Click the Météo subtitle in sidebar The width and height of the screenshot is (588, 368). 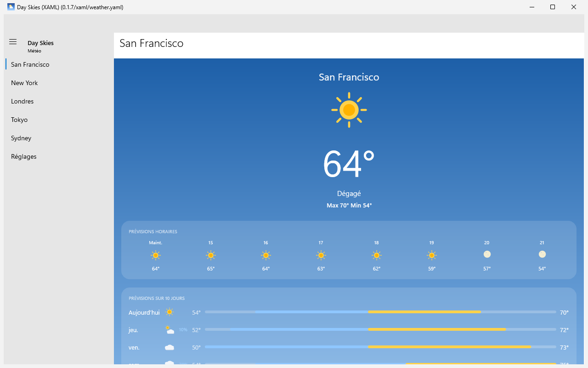tap(34, 51)
